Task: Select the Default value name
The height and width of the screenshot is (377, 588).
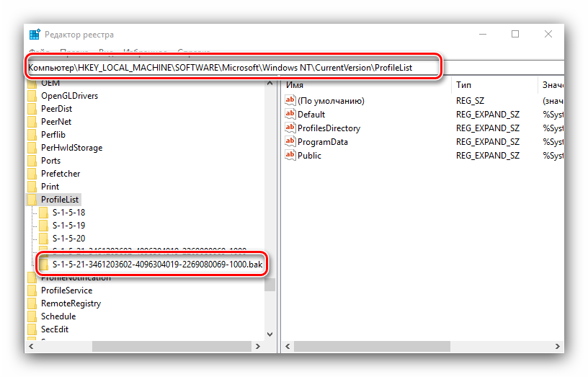Action: click(x=311, y=115)
